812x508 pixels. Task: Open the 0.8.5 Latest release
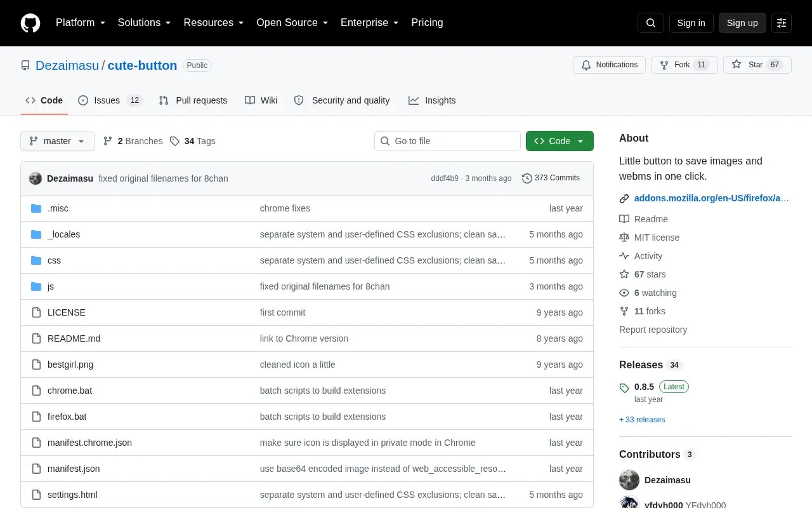(x=654, y=392)
